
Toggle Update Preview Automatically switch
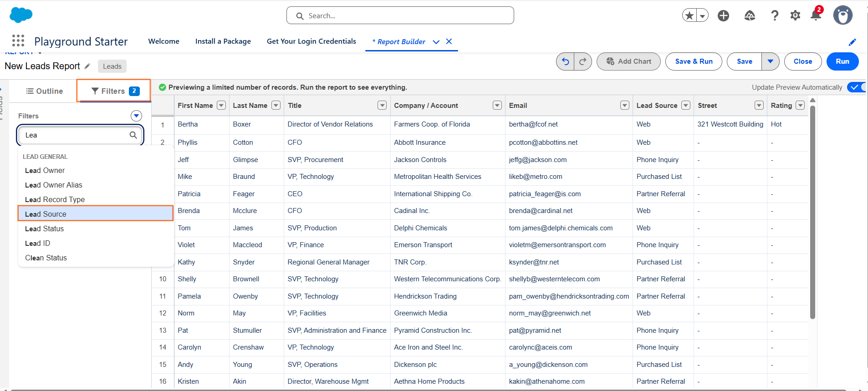click(857, 87)
